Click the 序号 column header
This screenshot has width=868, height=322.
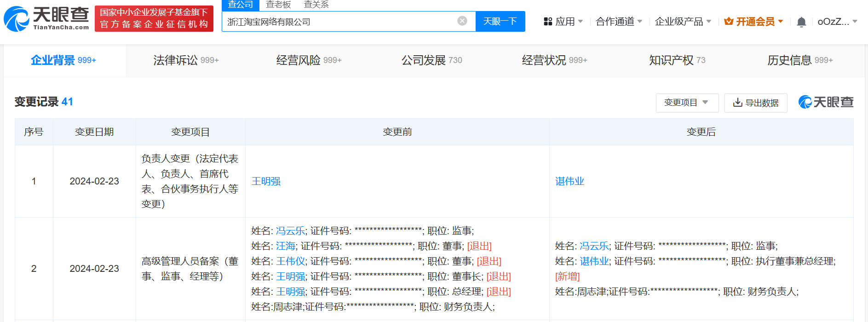34,132
